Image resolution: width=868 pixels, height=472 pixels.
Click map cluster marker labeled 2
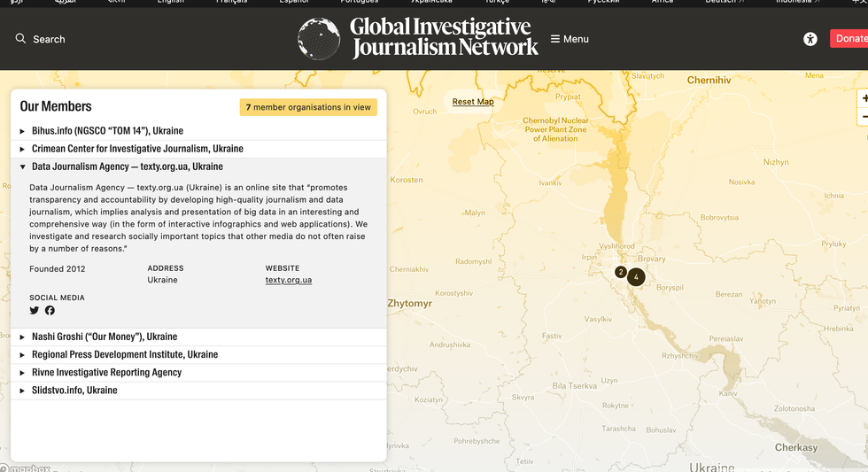[621, 272]
